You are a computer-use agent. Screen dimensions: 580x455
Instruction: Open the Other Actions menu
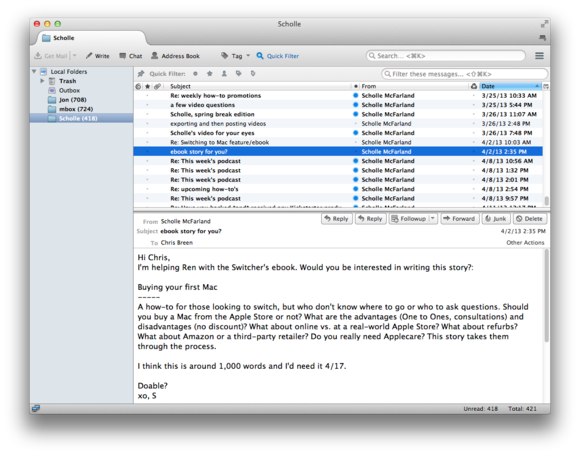[x=525, y=243]
